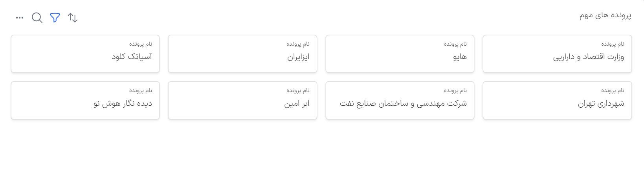
Task: Click نام پرونده label above شهرداری تهران
Action: point(613,90)
